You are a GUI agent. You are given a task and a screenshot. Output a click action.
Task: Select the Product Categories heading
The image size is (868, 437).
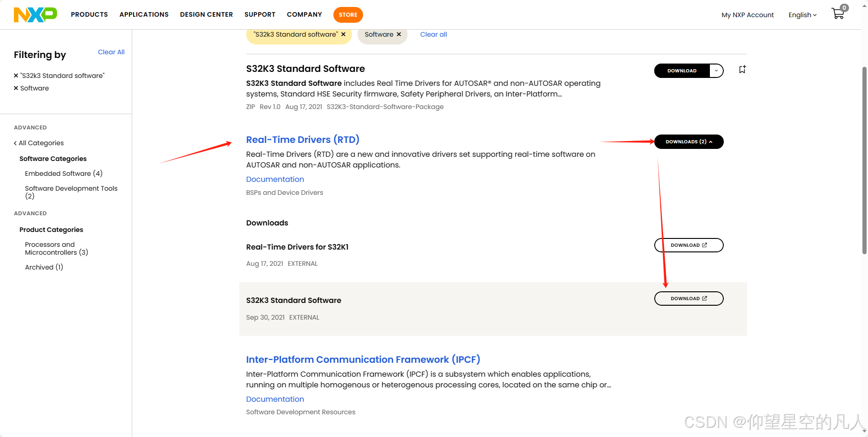[x=51, y=230]
